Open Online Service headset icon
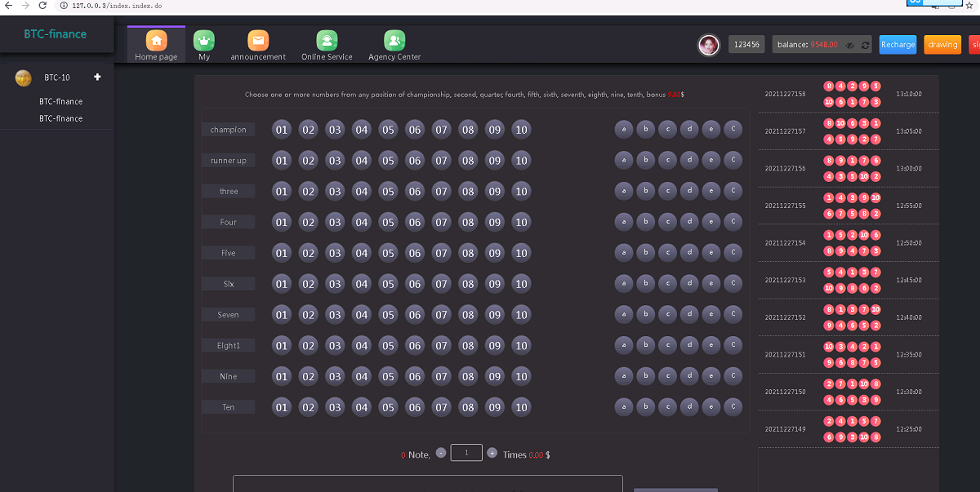Image resolution: width=980 pixels, height=492 pixels. point(327,40)
